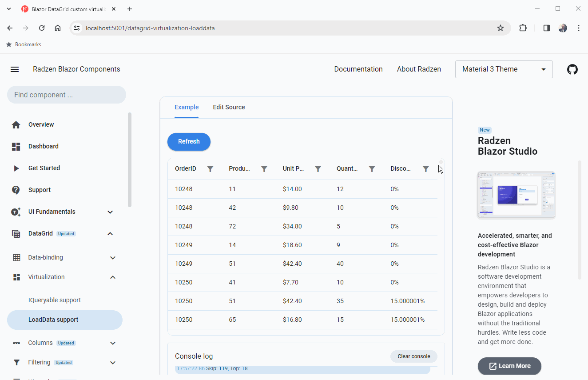Screen dimensions: 588x380
Task: Open filter for OrderID column
Action: click(x=211, y=169)
